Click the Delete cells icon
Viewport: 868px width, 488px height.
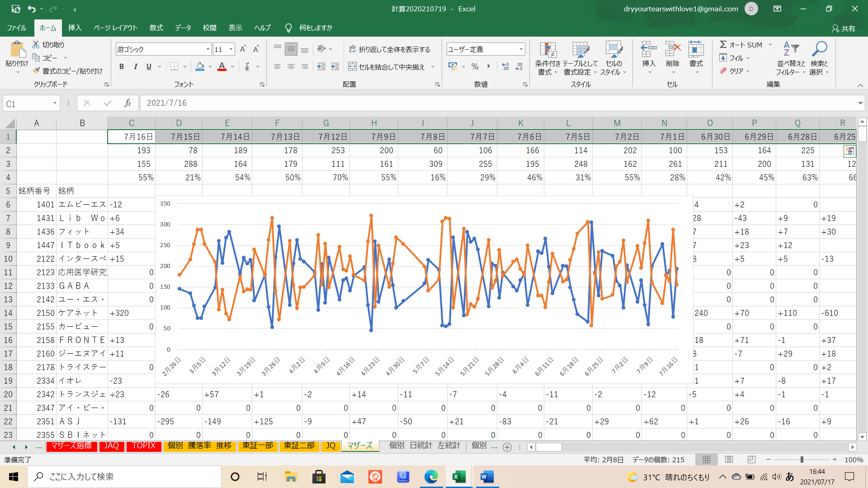[673, 50]
